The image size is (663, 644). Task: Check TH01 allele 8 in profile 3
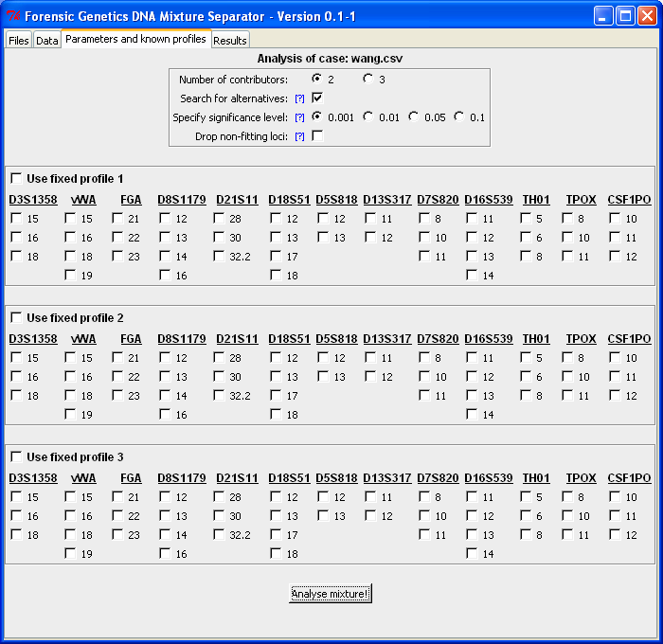pos(527,534)
